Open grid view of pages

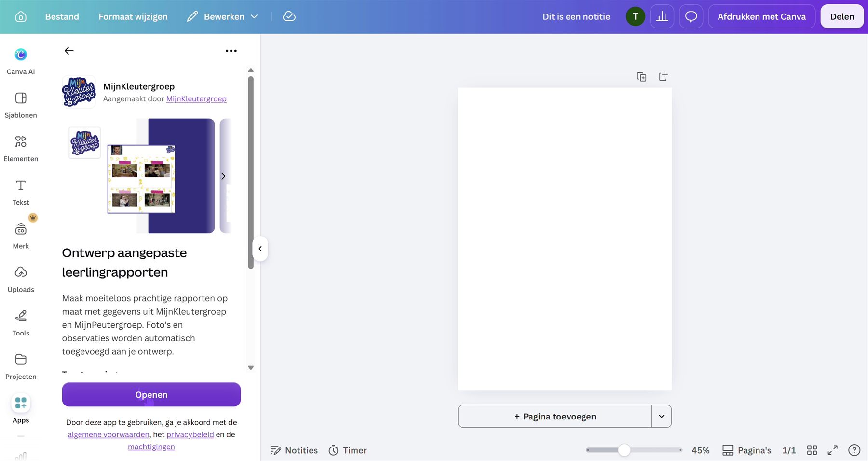812,450
